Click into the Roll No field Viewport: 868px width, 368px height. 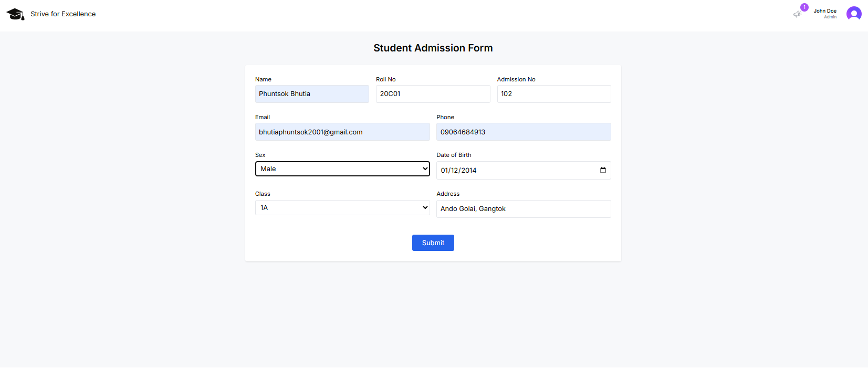[433, 94]
